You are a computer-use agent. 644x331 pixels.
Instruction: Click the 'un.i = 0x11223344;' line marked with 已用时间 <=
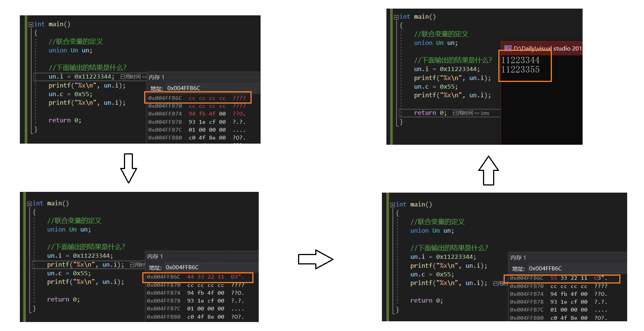(81, 76)
